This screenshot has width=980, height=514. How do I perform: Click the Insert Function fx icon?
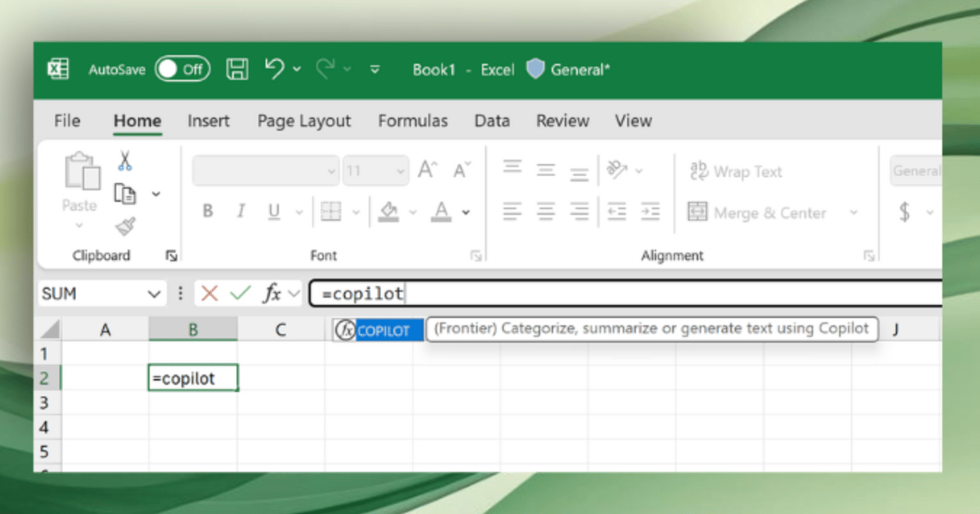pyautogui.click(x=272, y=294)
